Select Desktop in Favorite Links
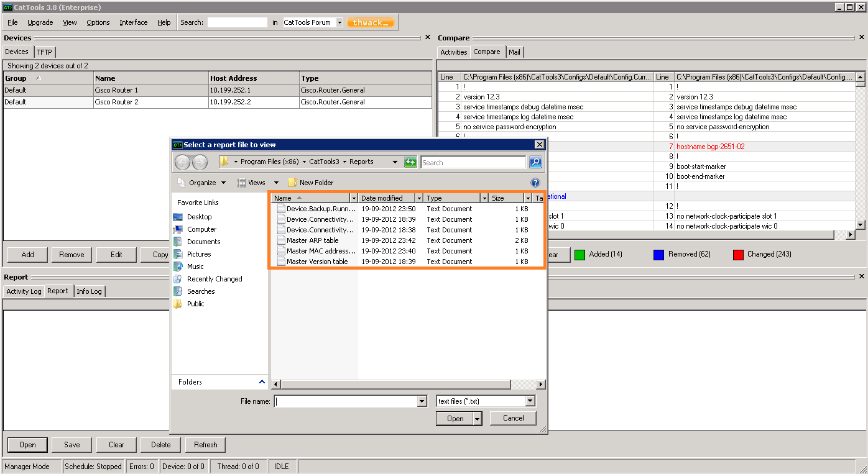868x474 pixels. (193, 217)
